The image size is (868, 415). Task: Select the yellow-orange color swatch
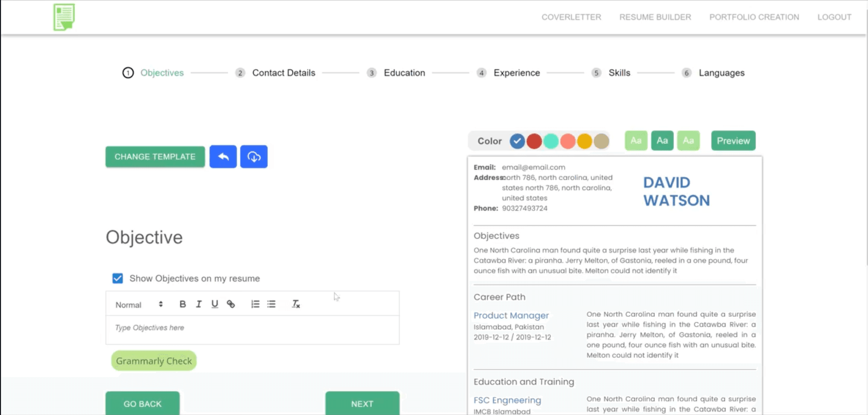click(x=584, y=141)
